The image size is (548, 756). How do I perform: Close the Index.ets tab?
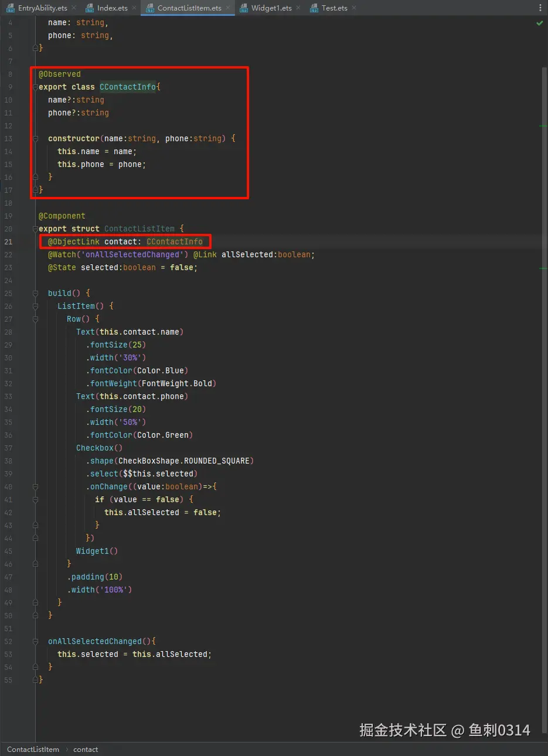click(134, 8)
